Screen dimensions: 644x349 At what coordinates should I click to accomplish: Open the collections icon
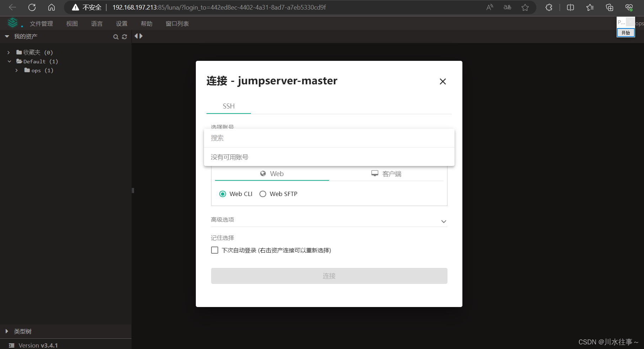[610, 7]
